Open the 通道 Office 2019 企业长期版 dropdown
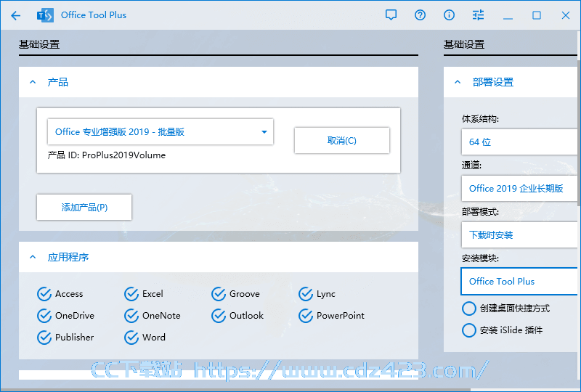Image resolution: width=581 pixels, height=392 pixels. point(519,188)
